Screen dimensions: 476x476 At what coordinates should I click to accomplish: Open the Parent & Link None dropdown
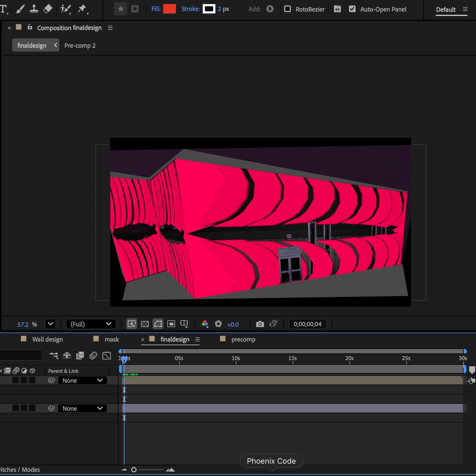82,380
